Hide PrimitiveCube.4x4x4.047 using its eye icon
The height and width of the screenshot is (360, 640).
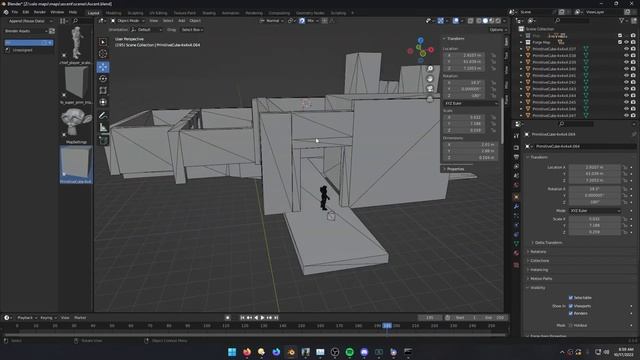tap(626, 116)
